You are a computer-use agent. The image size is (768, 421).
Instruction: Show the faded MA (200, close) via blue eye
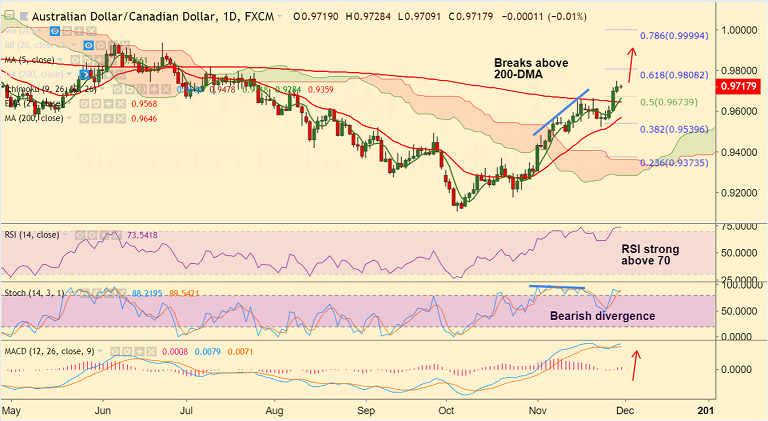(84, 74)
